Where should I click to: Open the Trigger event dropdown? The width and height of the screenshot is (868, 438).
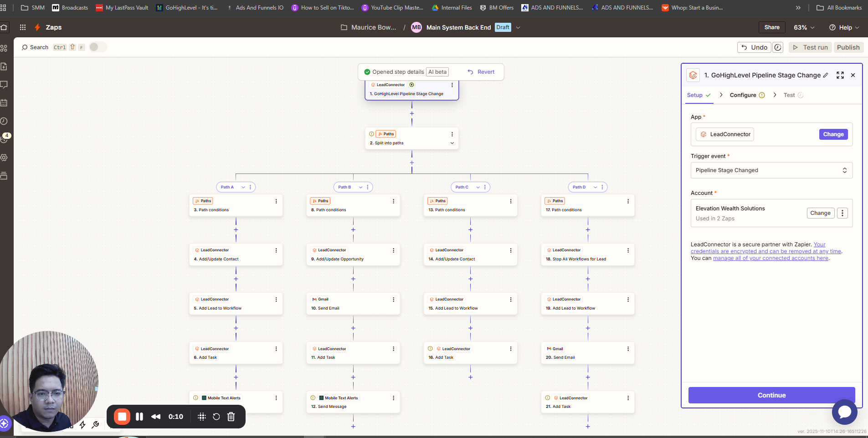click(771, 170)
